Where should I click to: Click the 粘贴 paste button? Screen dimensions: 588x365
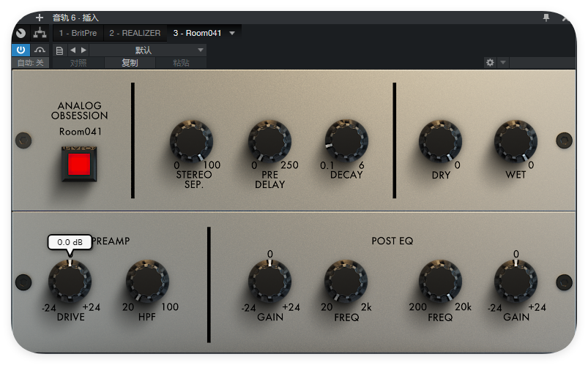(181, 63)
